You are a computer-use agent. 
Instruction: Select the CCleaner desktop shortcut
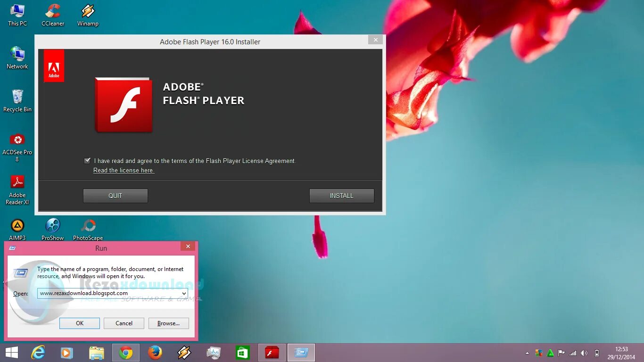point(53,15)
